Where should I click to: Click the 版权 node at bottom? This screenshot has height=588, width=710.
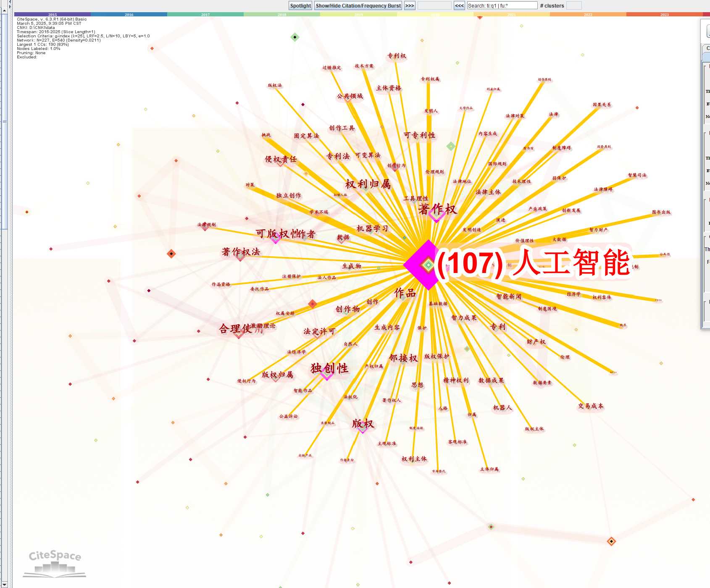pos(362,428)
